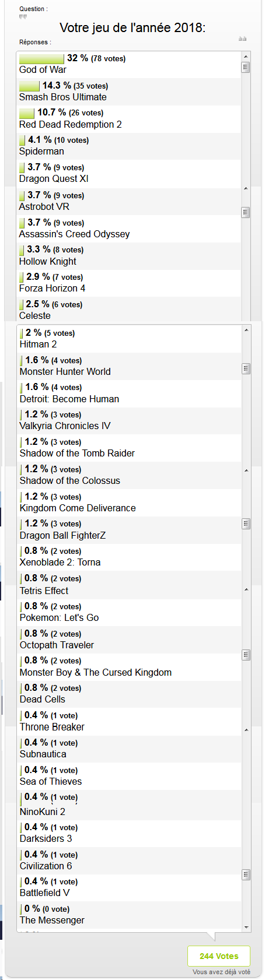Click the poll title Votre jeu de l'année 2018
This screenshot has height=980, width=265.
coord(132,27)
